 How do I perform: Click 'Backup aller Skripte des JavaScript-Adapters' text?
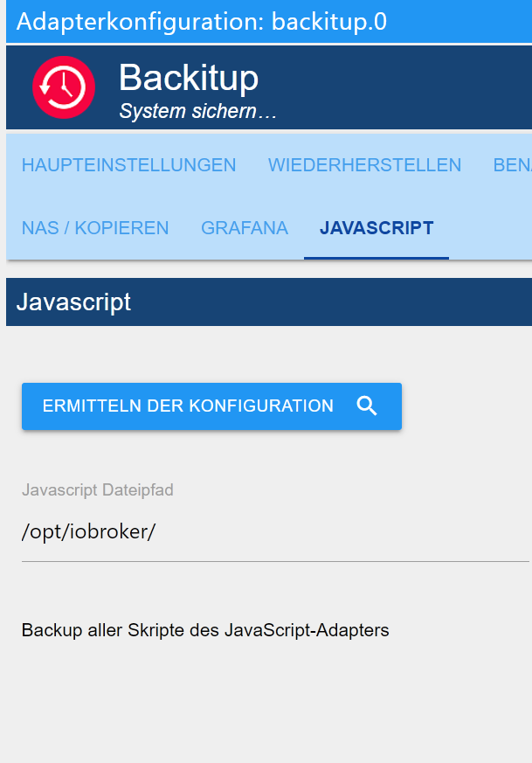pyautogui.click(x=205, y=630)
